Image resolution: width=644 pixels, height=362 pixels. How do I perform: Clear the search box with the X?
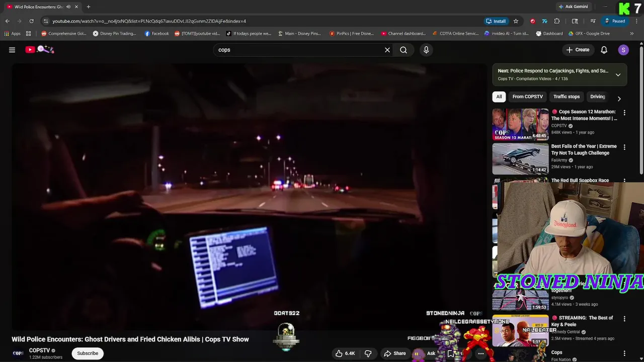click(387, 50)
